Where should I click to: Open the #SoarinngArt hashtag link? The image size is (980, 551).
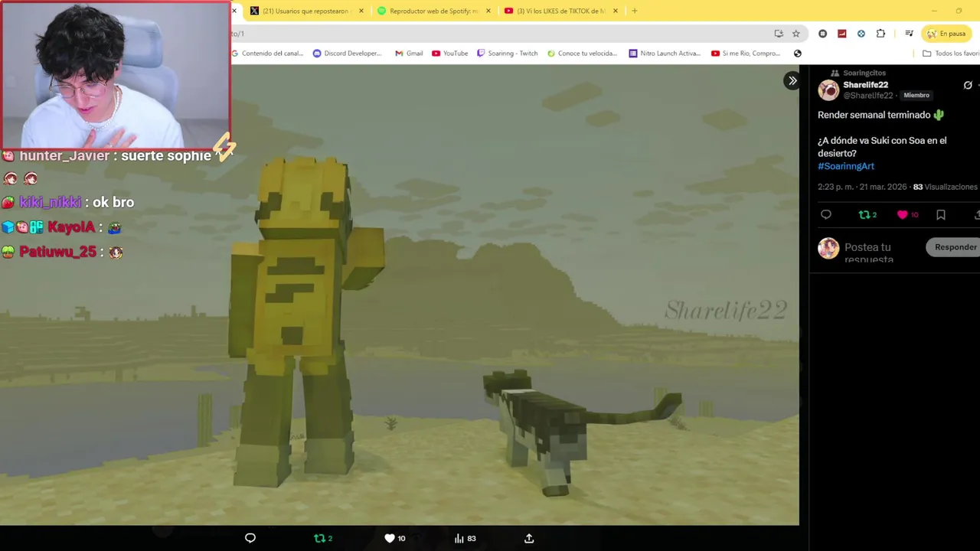846,166
